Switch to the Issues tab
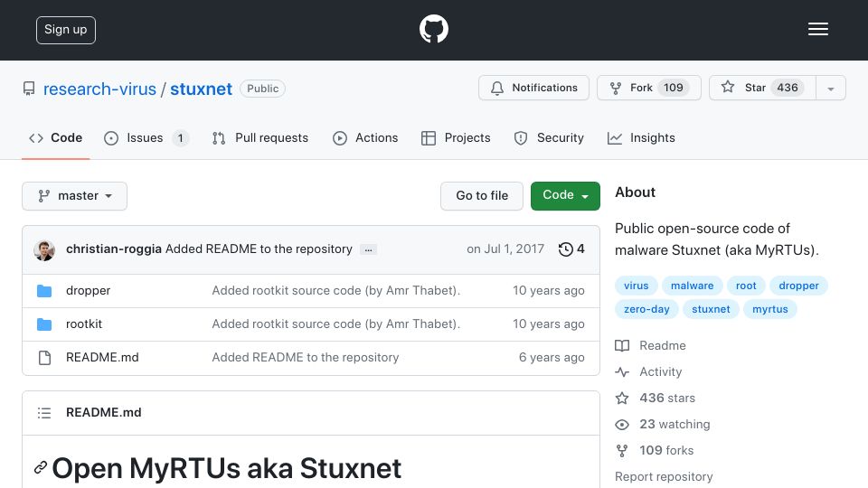 146,137
